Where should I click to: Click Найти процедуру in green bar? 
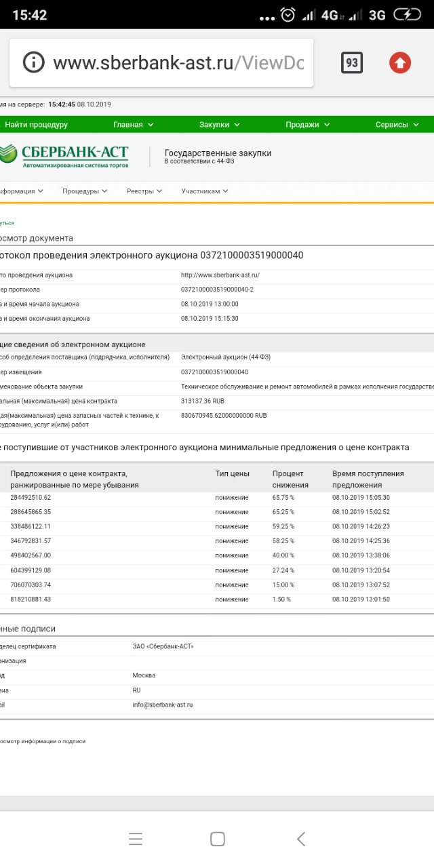click(x=37, y=125)
